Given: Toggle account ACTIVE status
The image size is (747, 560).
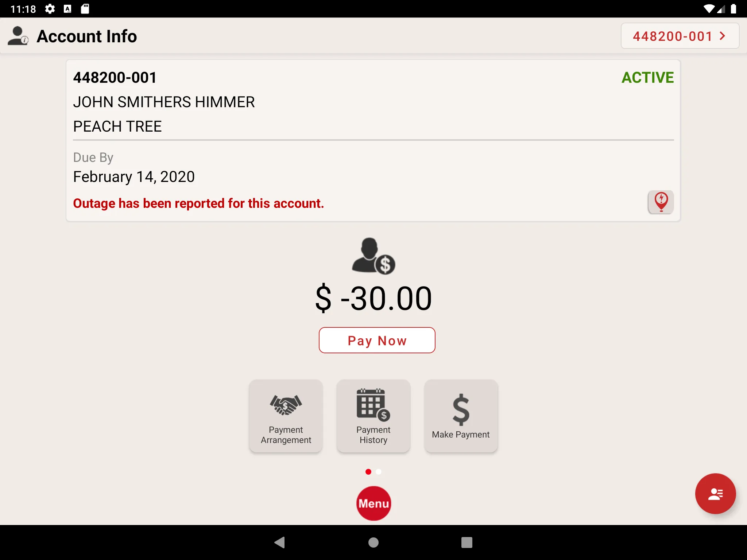Looking at the screenshot, I should pyautogui.click(x=647, y=77).
